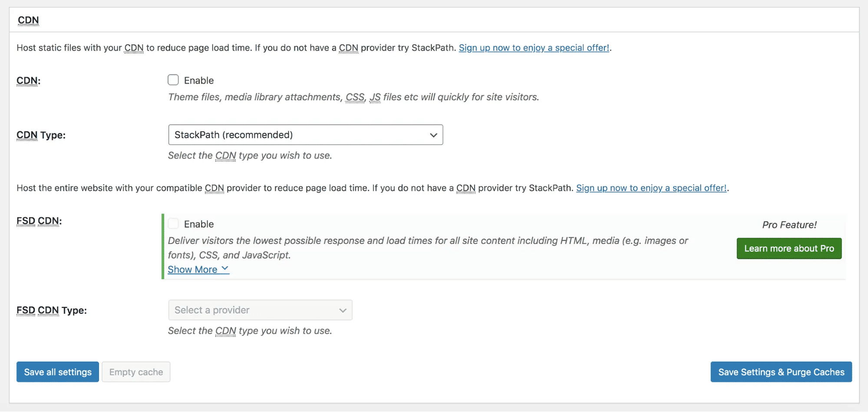Expand Show More under FSD CDN
This screenshot has height=412, width=868.
click(198, 269)
